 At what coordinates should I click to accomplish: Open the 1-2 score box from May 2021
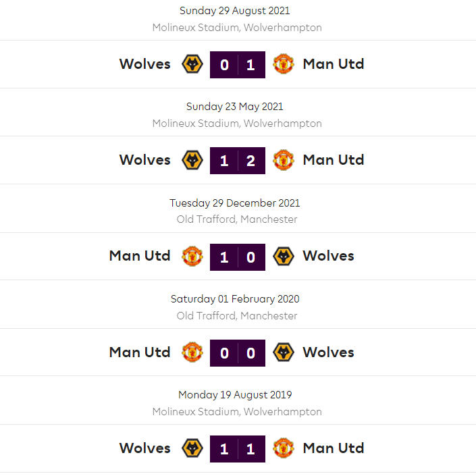click(x=238, y=161)
